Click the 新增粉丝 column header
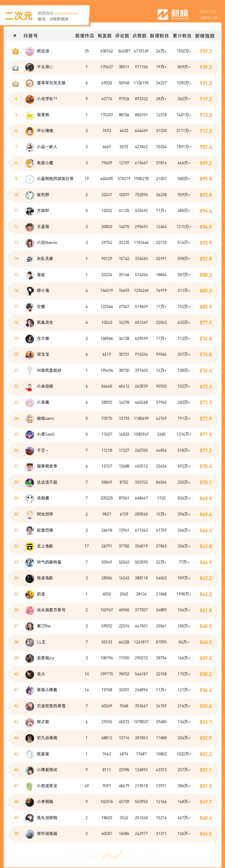This screenshot has height=868, width=225. (159, 36)
